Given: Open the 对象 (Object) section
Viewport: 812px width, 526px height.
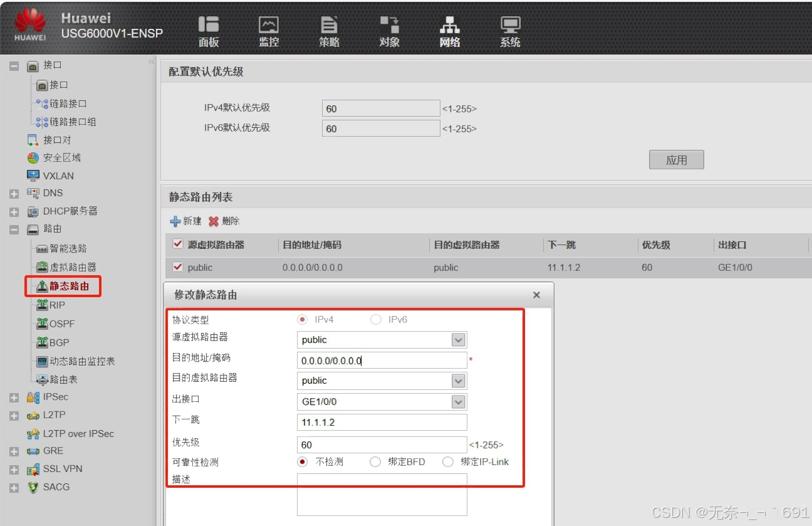Looking at the screenshot, I should 388,31.
